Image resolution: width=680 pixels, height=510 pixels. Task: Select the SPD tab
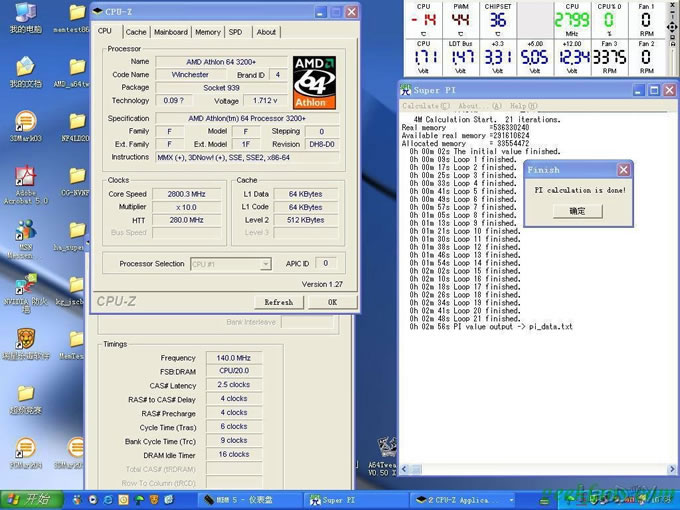[x=235, y=32]
